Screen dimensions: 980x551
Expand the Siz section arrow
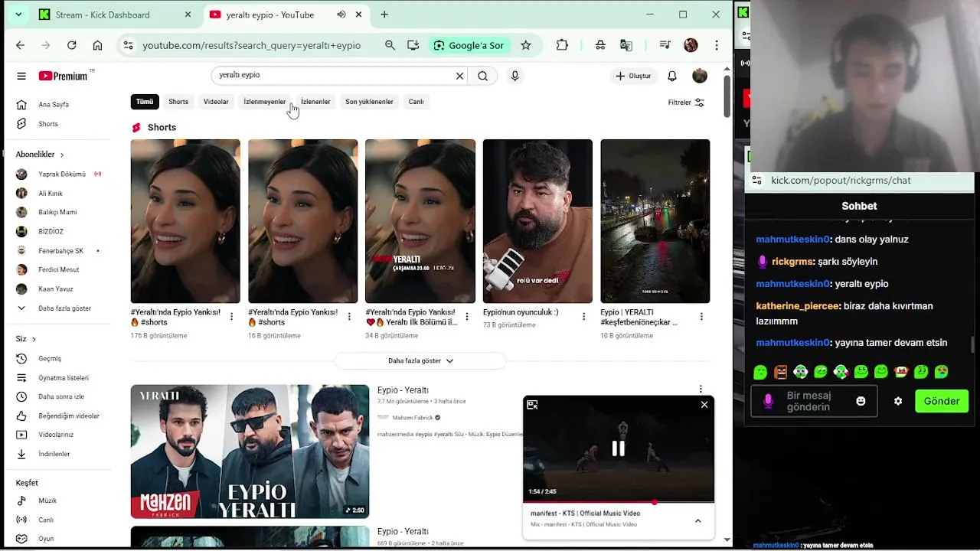34,339
